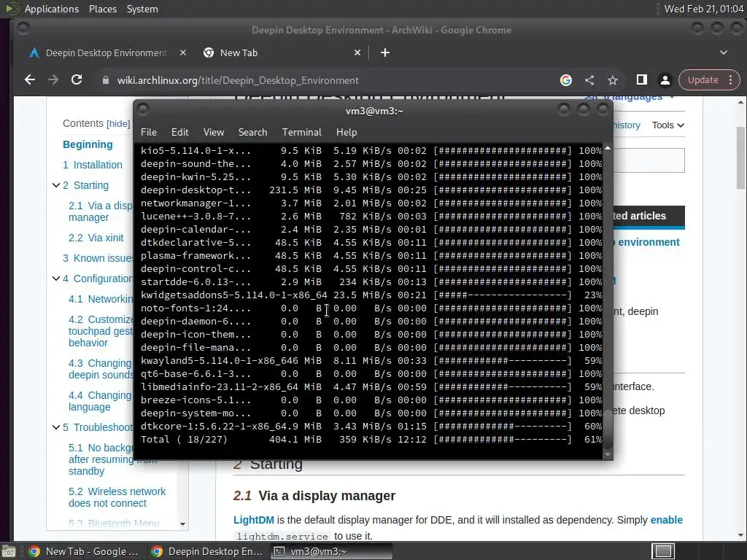Open Chrome three-dot menu
This screenshot has height=560, width=747.
(x=731, y=80)
